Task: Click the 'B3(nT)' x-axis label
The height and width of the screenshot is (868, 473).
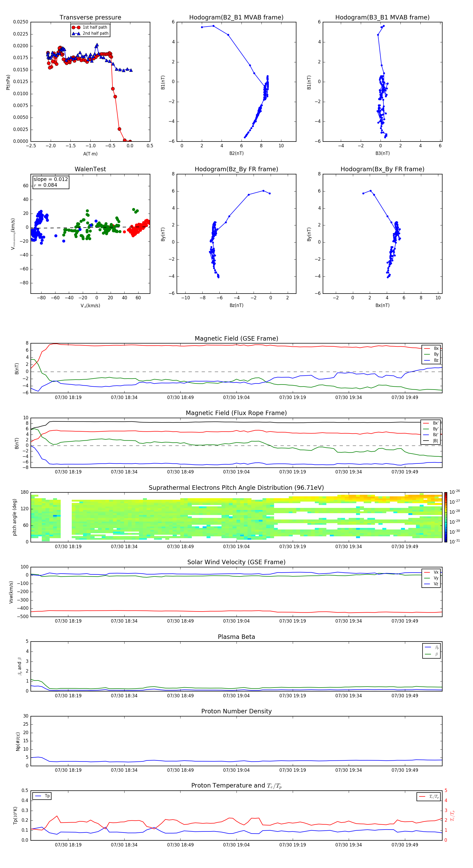Action: (382, 153)
